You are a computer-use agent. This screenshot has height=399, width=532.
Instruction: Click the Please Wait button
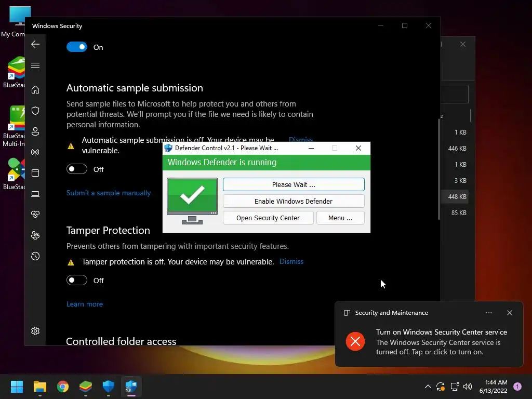tap(294, 184)
